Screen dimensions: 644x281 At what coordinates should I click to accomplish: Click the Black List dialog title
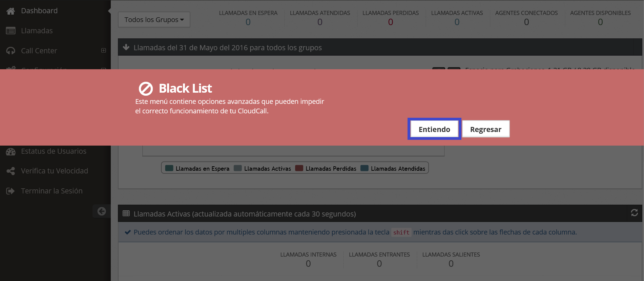(x=185, y=89)
